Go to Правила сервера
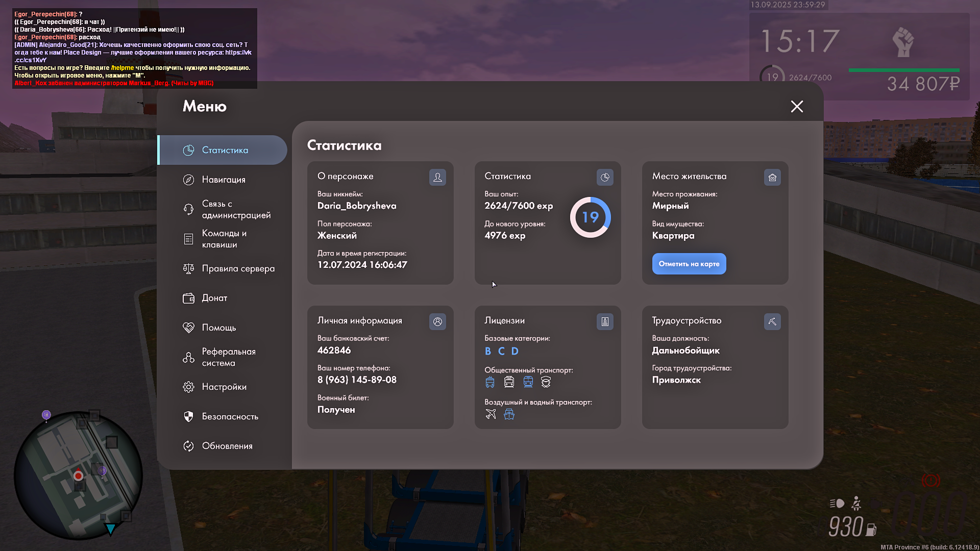Viewport: 980px width, 551px height. [238, 268]
